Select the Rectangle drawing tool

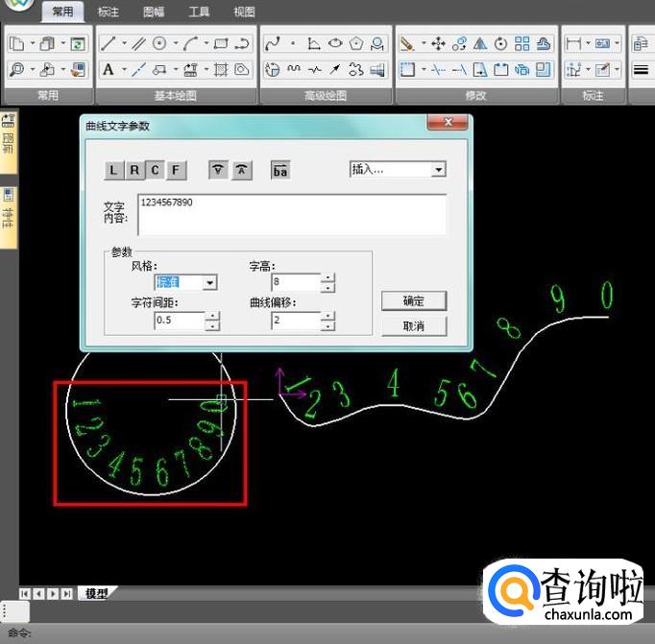(x=221, y=43)
